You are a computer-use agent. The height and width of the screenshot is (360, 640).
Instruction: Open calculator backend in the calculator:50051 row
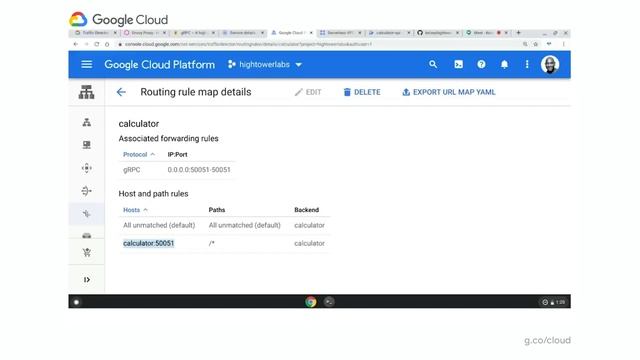click(309, 243)
